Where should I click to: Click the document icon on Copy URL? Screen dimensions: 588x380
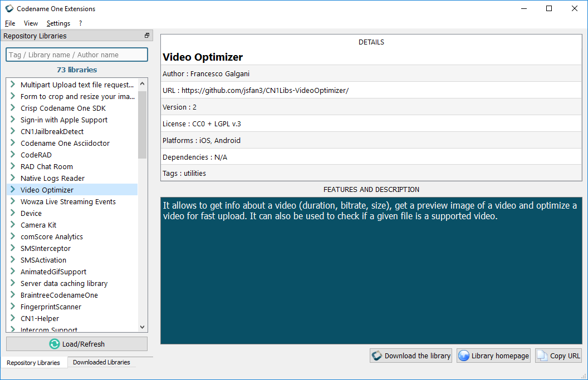pos(542,356)
